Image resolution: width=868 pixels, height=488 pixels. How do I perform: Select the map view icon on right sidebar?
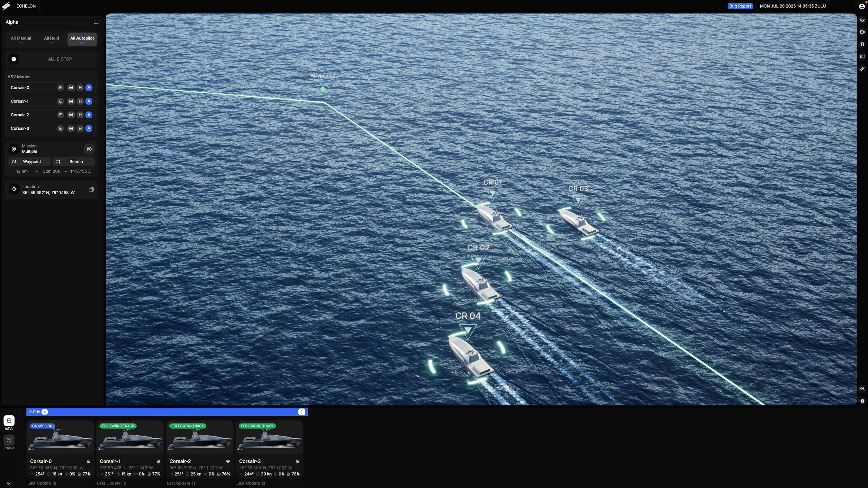[862, 56]
